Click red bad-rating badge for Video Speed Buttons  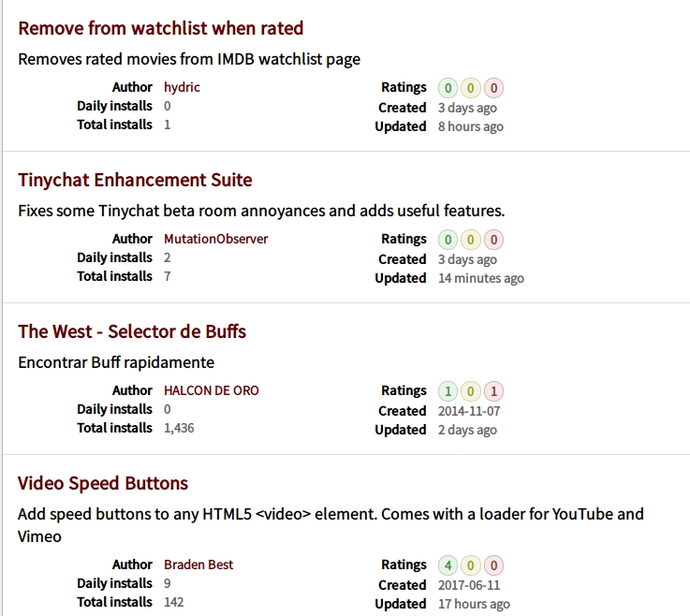493,565
